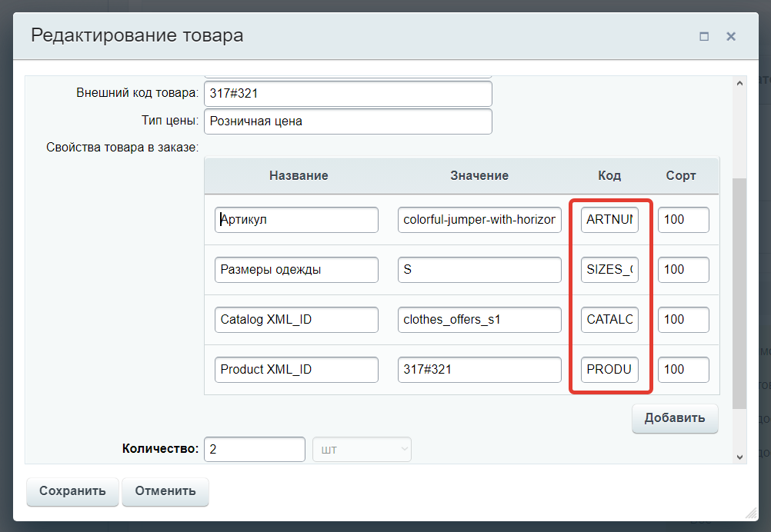
Task: Click the Внешний код товара field
Action: click(x=348, y=93)
